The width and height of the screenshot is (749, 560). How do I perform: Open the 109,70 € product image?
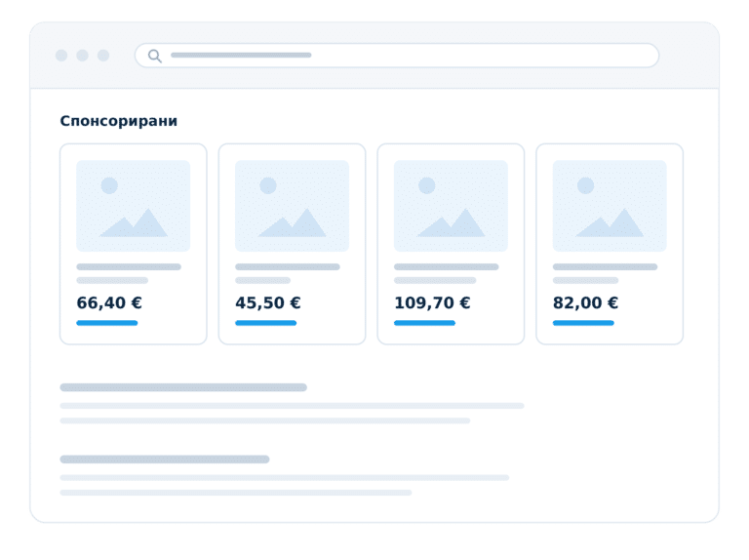pos(451,206)
